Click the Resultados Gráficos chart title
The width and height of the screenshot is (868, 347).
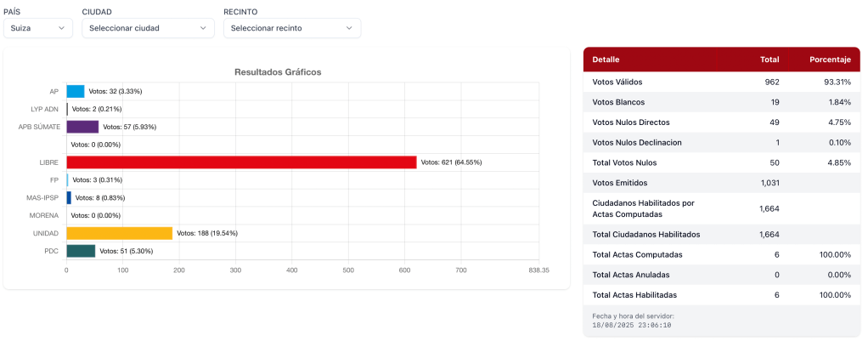point(278,72)
